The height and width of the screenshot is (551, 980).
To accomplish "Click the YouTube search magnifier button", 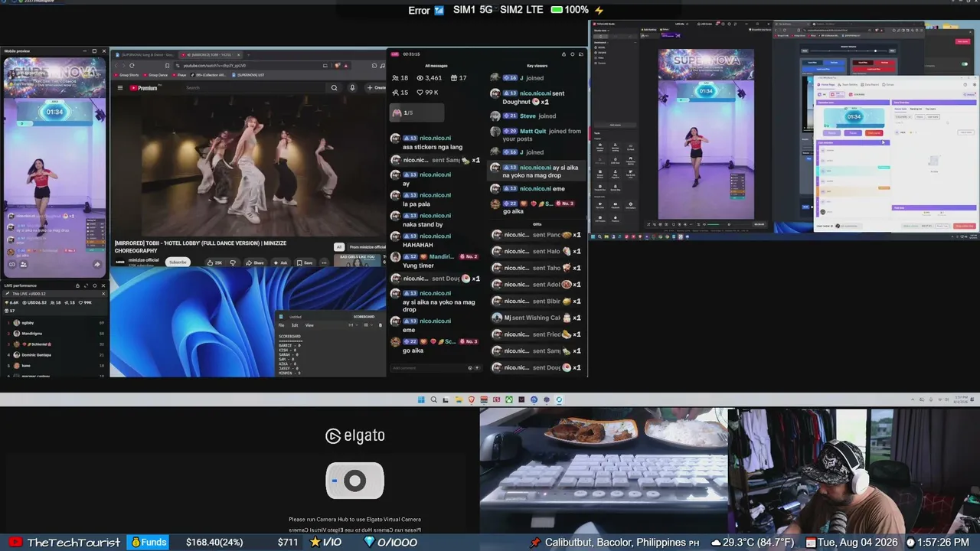I will [x=334, y=88].
